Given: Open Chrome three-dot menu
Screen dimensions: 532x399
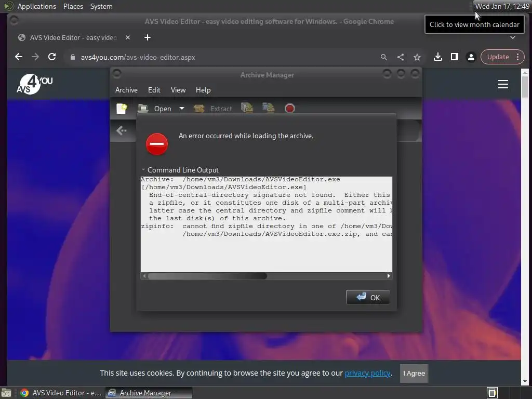Looking at the screenshot, I should pos(518,57).
